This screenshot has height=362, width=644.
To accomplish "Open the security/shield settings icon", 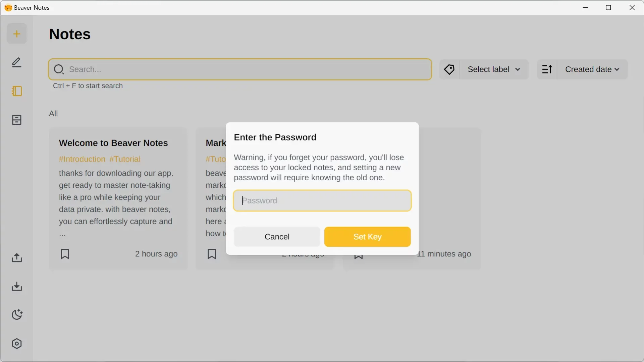I will [16, 344].
